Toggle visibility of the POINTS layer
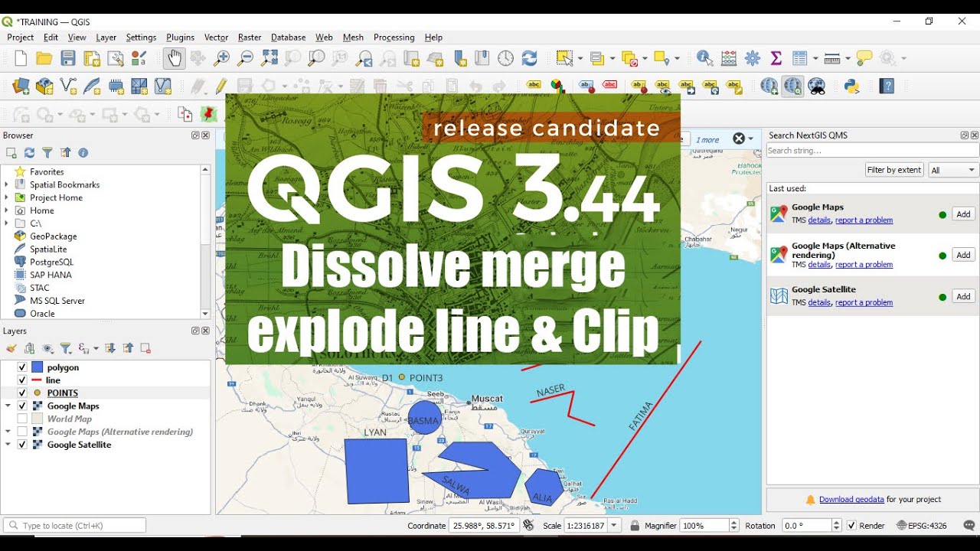Image resolution: width=980 pixels, height=551 pixels. (x=22, y=393)
